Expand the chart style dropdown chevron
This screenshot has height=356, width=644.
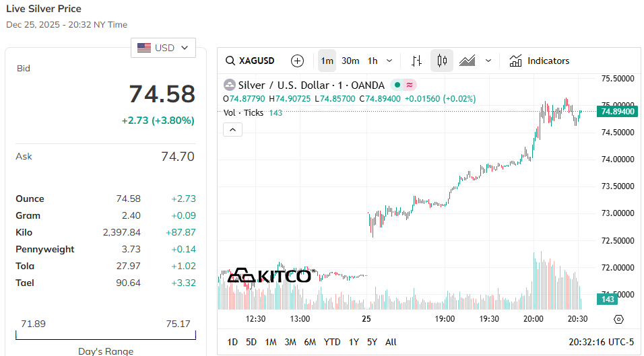(x=488, y=61)
